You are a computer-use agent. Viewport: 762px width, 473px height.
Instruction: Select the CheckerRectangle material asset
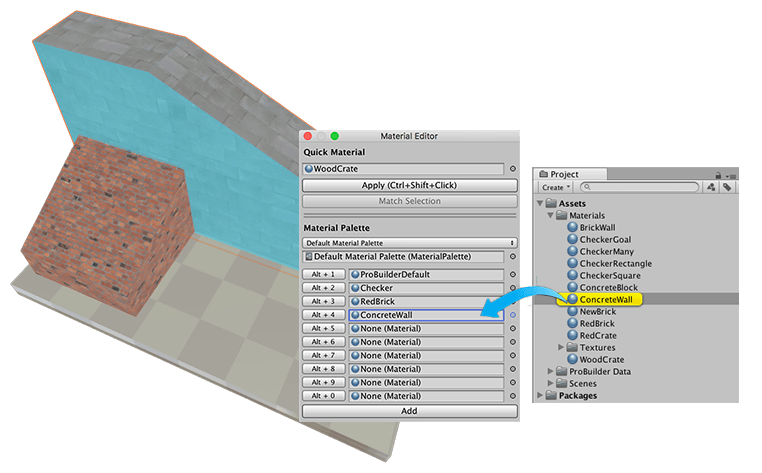pos(610,263)
